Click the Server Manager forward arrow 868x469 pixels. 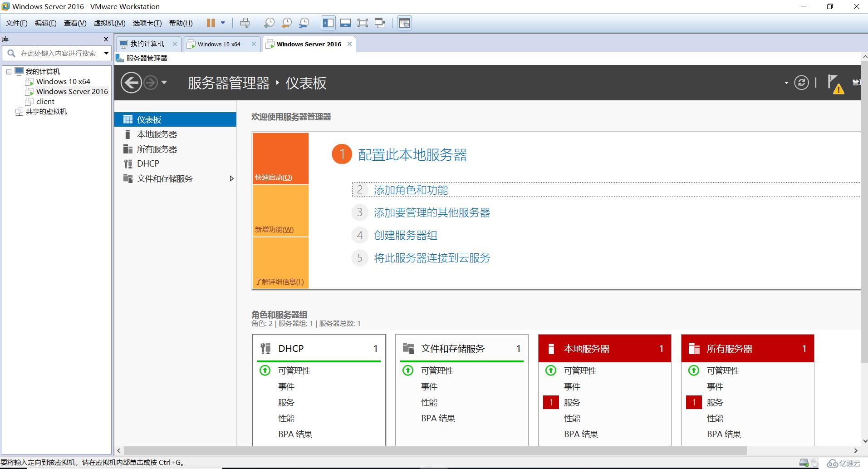coord(151,83)
